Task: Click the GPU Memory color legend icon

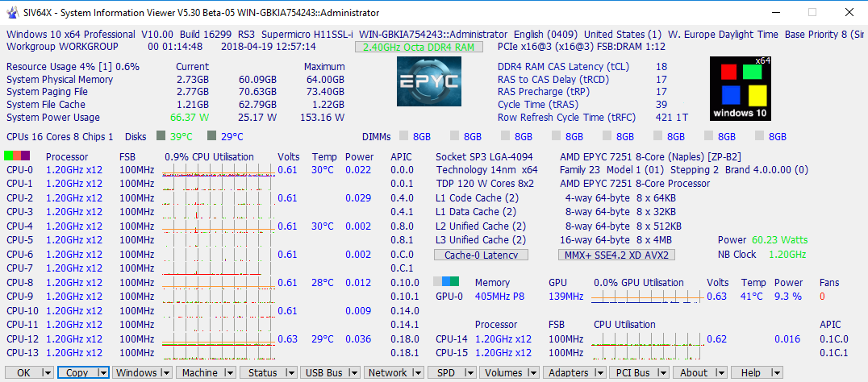Action: (x=446, y=282)
